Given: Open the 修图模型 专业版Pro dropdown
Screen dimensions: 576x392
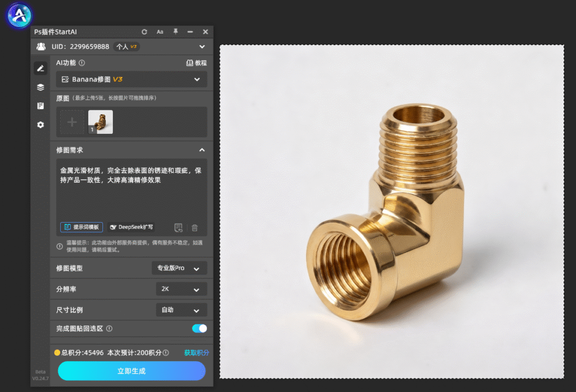Looking at the screenshot, I should [x=179, y=268].
